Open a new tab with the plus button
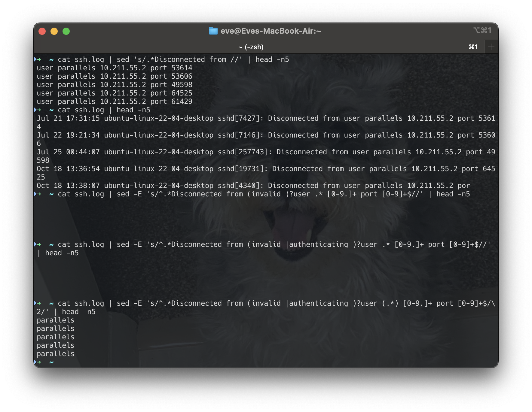 (x=491, y=47)
